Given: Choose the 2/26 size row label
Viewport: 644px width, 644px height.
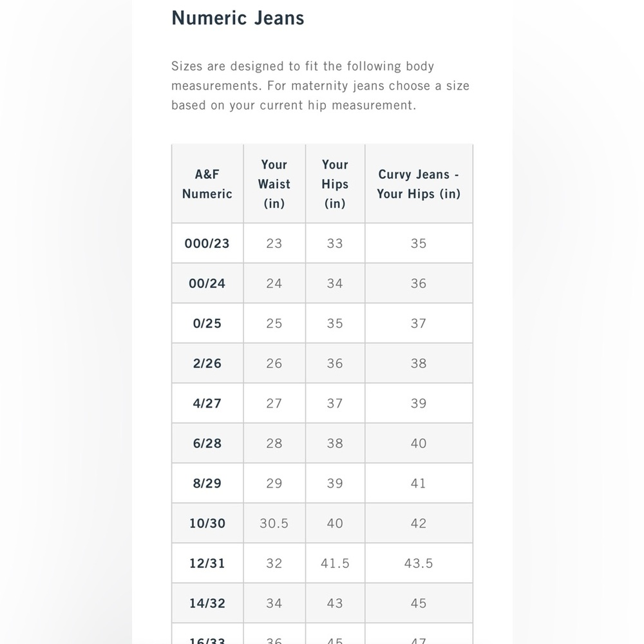Looking at the screenshot, I should pyautogui.click(x=207, y=363).
